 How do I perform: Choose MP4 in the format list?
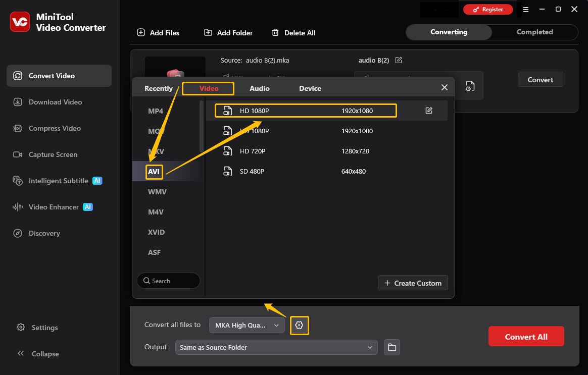pos(156,111)
